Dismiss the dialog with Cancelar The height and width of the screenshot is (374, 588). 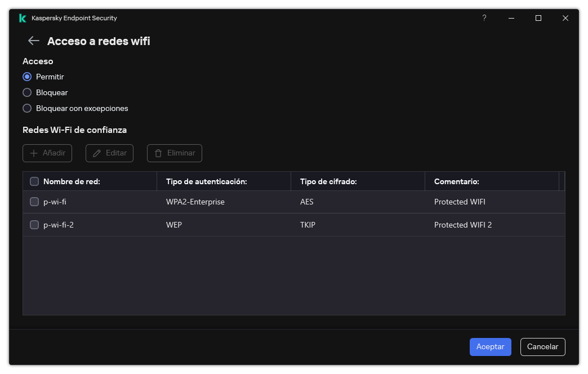click(542, 346)
